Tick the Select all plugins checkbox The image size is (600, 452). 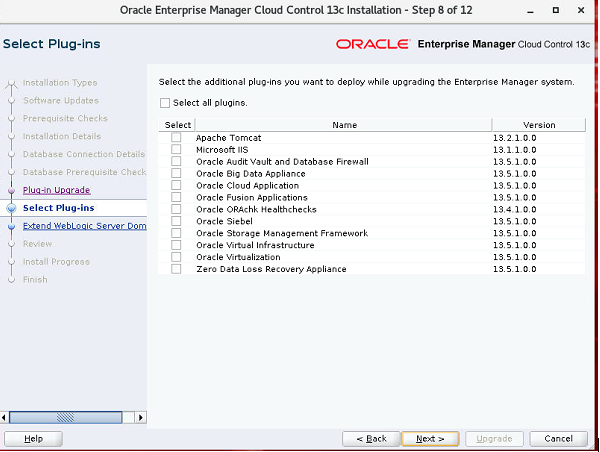click(165, 103)
